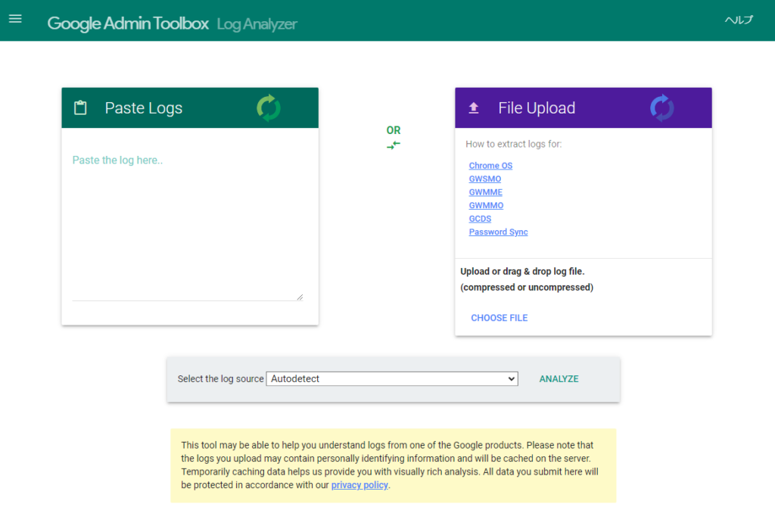Open the log source Autodetect dropdown
This screenshot has height=532, width=775.
[391, 378]
